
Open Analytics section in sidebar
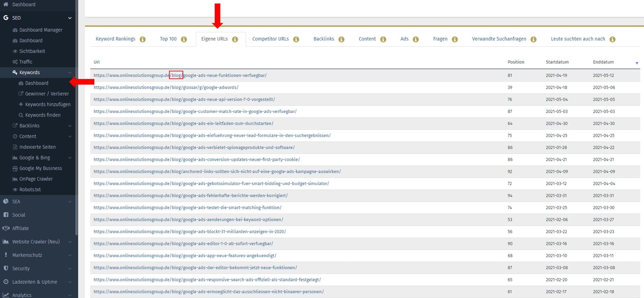[22, 295]
